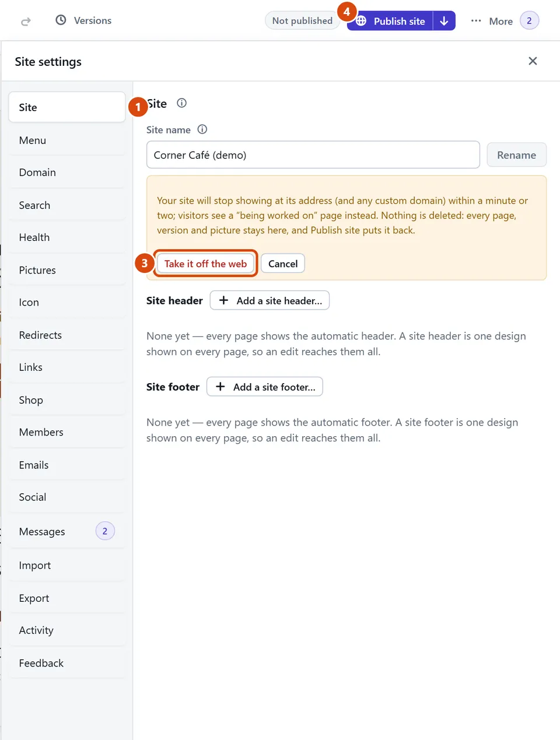Go to the Search settings tab
The image size is (560, 740).
(67, 205)
